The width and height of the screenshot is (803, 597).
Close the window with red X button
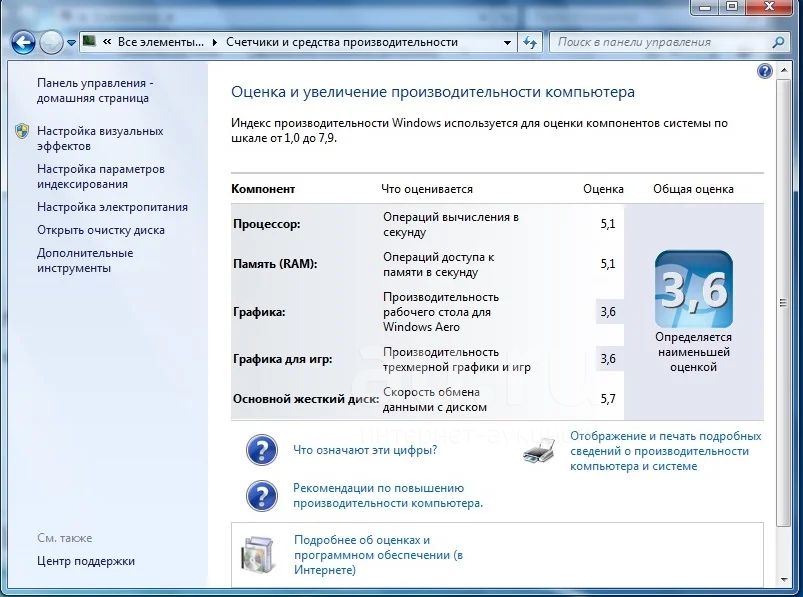769,7
